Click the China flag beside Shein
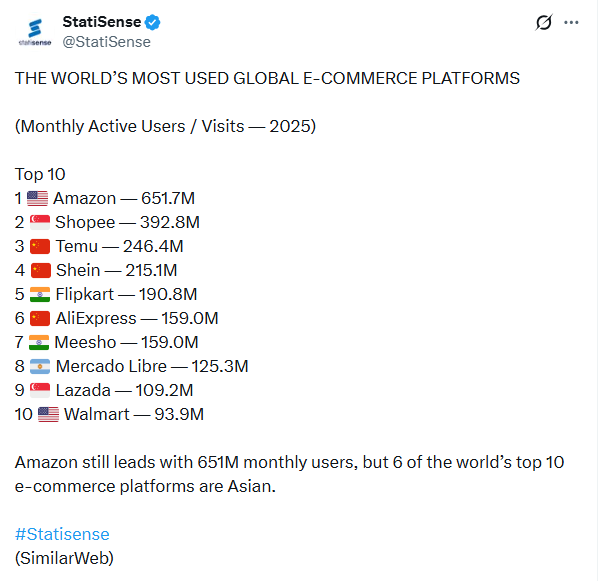 (x=40, y=270)
